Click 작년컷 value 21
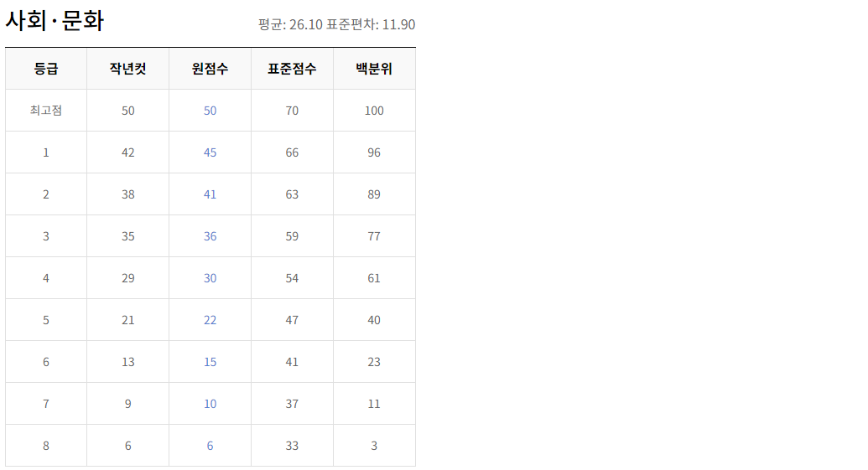The image size is (868, 470). pyautogui.click(x=127, y=320)
